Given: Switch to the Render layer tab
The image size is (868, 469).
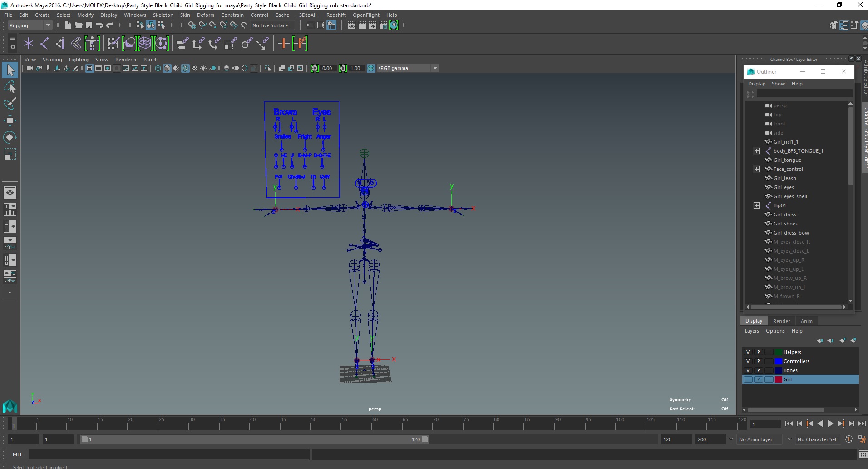Looking at the screenshot, I should (x=781, y=321).
